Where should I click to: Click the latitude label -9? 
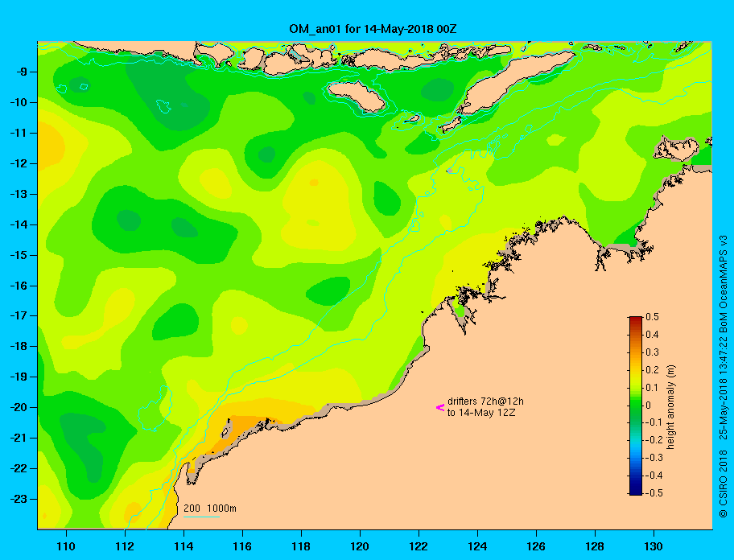[x=20, y=72]
